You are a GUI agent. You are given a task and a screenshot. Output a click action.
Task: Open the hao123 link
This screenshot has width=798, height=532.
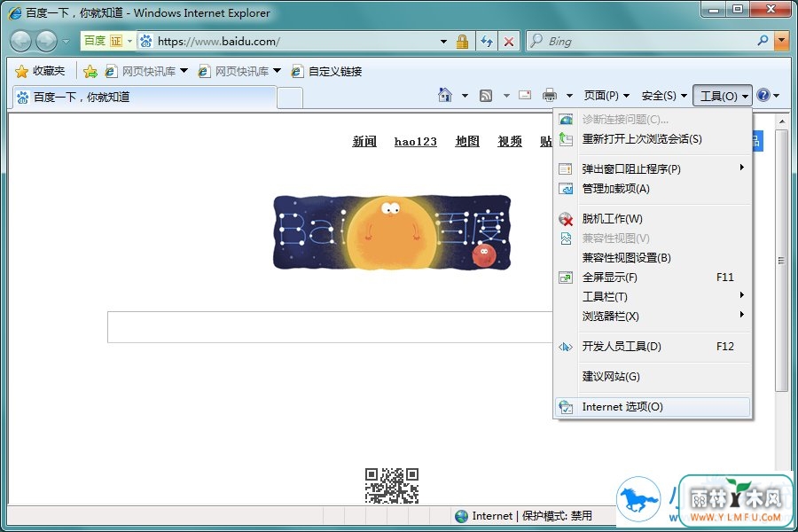(x=415, y=142)
